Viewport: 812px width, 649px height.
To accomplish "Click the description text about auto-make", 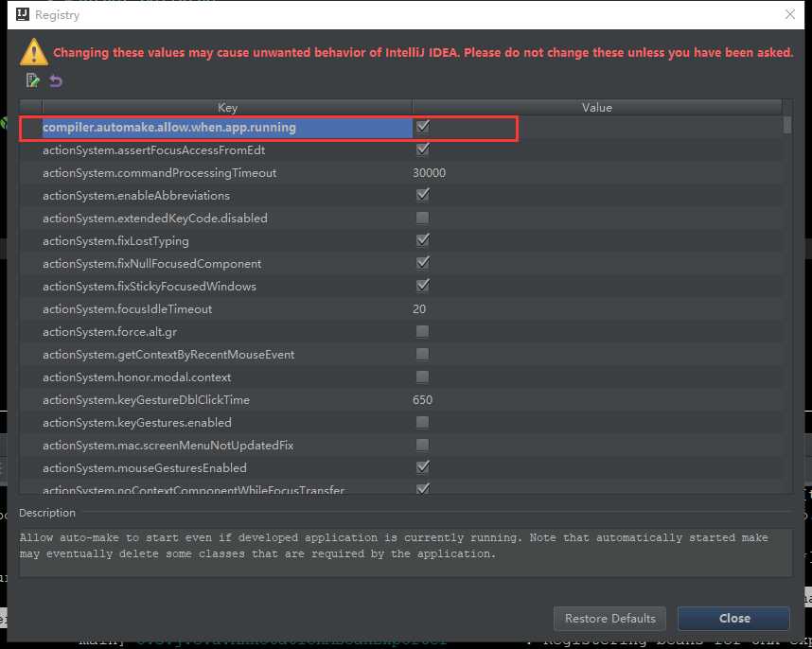I will tap(394, 546).
